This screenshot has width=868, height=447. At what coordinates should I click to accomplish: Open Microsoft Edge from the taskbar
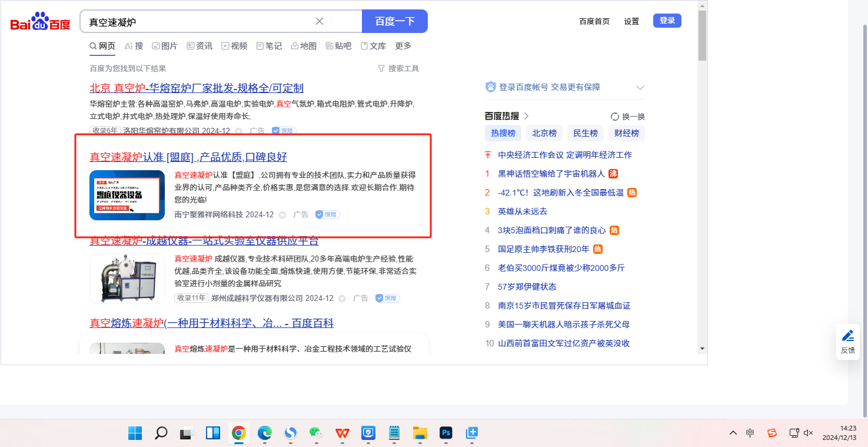pos(264,433)
